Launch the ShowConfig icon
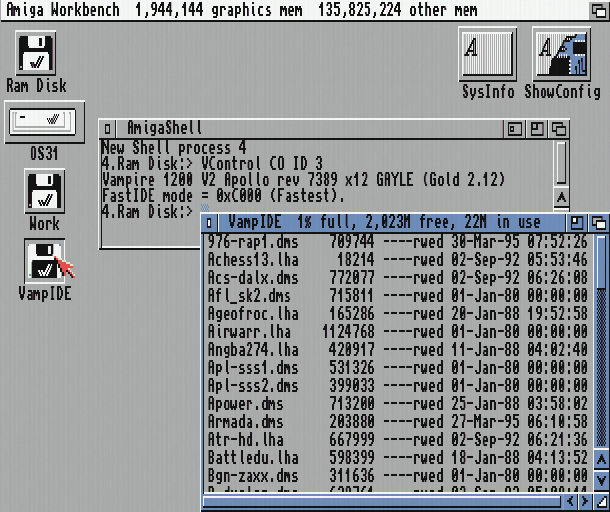Screen dimensions: 610x512 pos(561,54)
